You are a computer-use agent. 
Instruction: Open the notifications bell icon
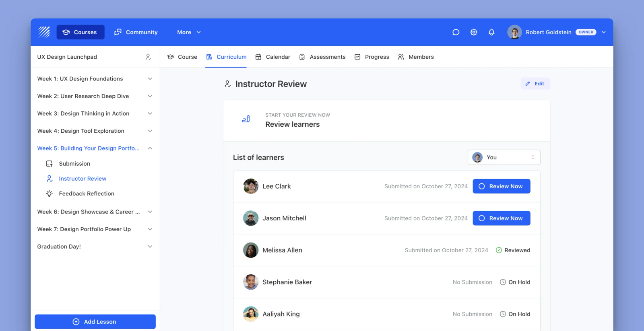pyautogui.click(x=491, y=32)
